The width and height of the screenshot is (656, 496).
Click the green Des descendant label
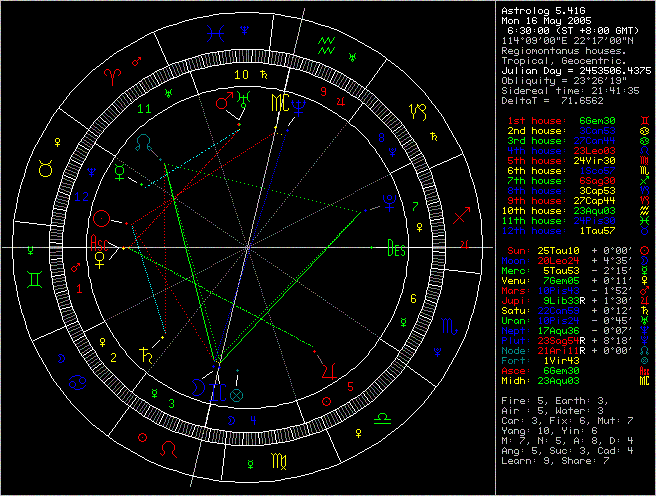[x=397, y=250]
